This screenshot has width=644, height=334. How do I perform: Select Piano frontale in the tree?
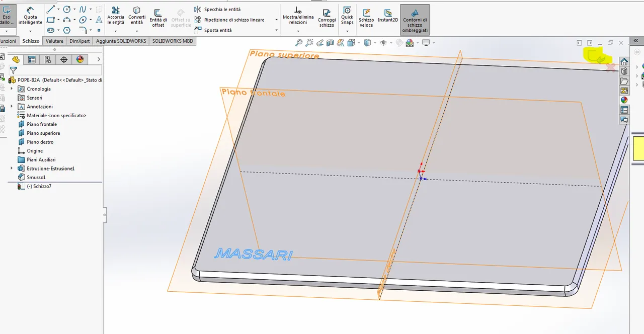point(37,124)
